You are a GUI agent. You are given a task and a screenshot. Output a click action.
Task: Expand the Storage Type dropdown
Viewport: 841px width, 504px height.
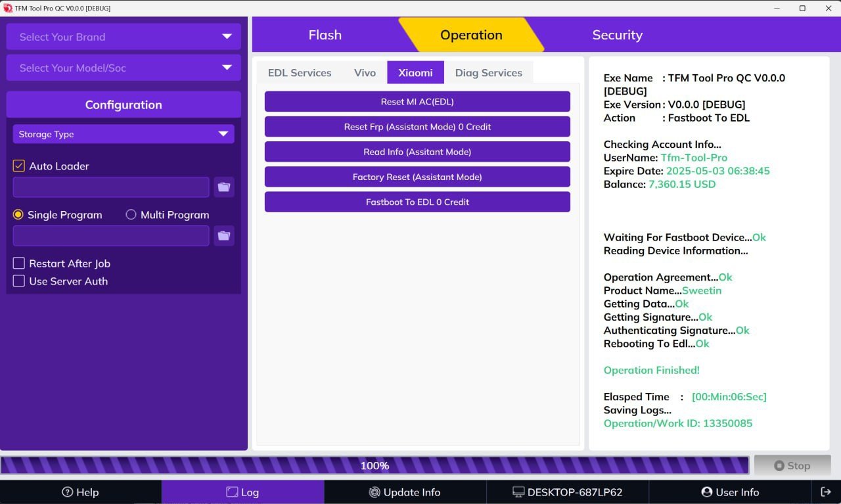(x=124, y=134)
